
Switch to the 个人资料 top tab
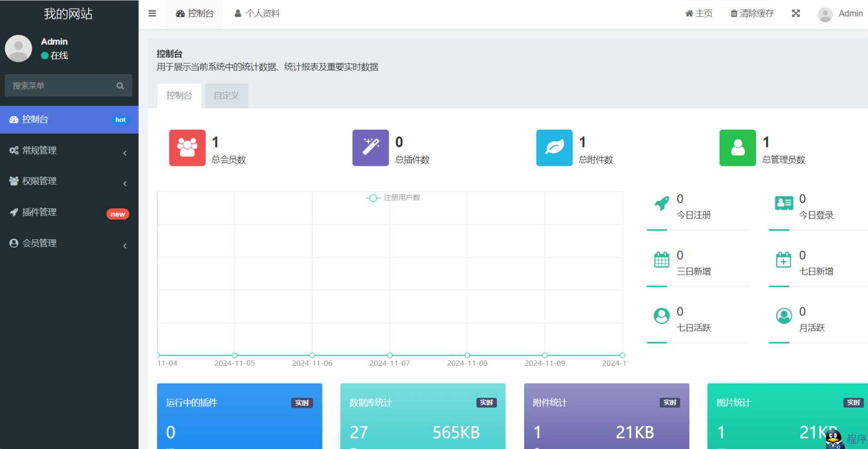coord(257,14)
